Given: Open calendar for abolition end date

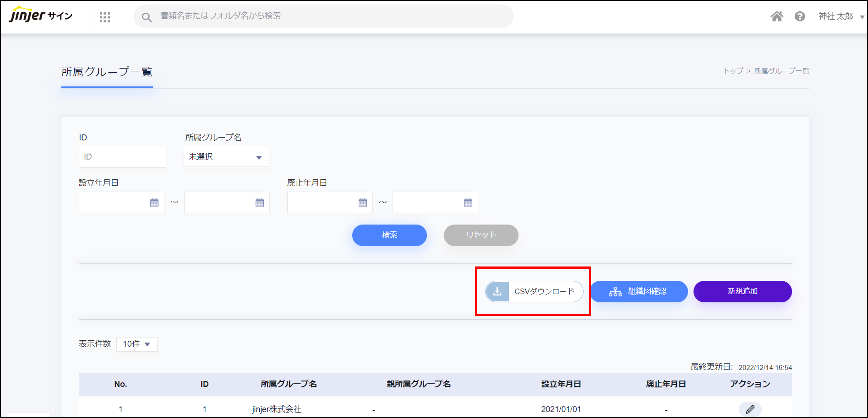Looking at the screenshot, I should click(468, 203).
